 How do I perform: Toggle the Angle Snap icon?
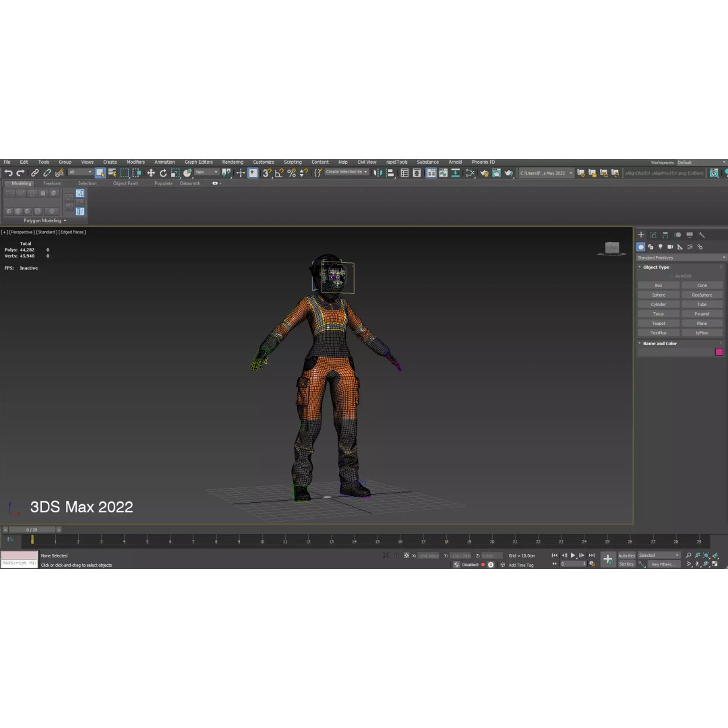(x=279, y=173)
